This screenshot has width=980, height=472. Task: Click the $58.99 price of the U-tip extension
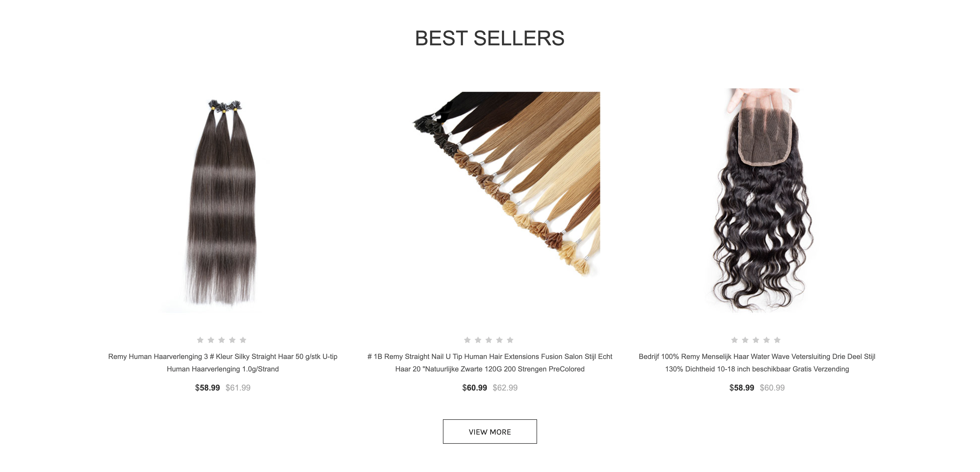(x=207, y=388)
